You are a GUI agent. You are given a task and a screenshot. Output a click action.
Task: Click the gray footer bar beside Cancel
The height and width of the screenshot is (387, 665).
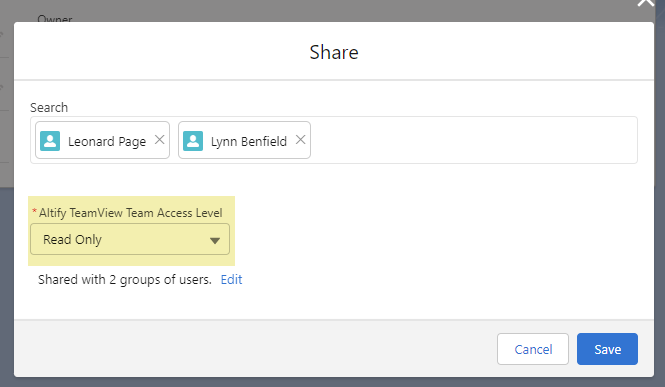254,348
